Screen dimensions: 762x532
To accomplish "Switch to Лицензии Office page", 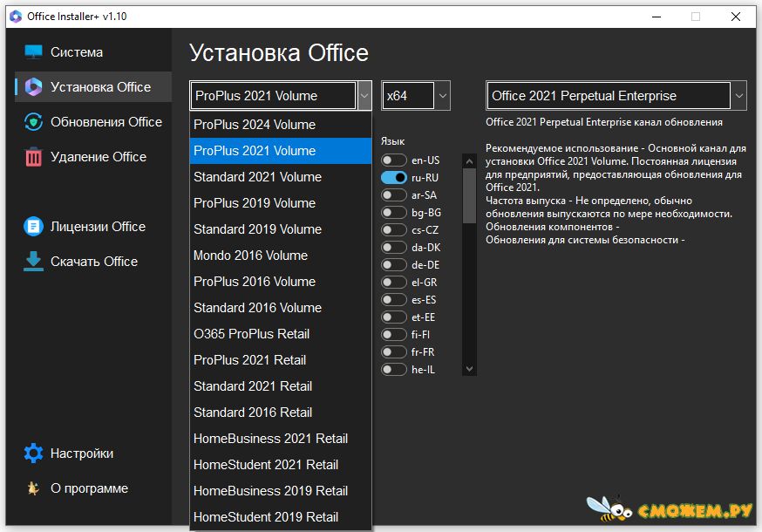I will point(93,227).
